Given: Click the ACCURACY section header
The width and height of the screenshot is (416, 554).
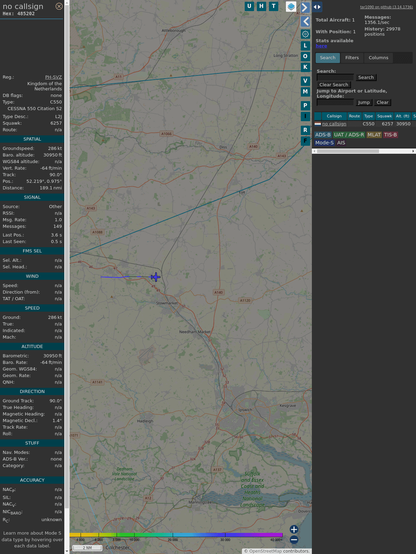Looking at the screenshot, I should (32, 480).
